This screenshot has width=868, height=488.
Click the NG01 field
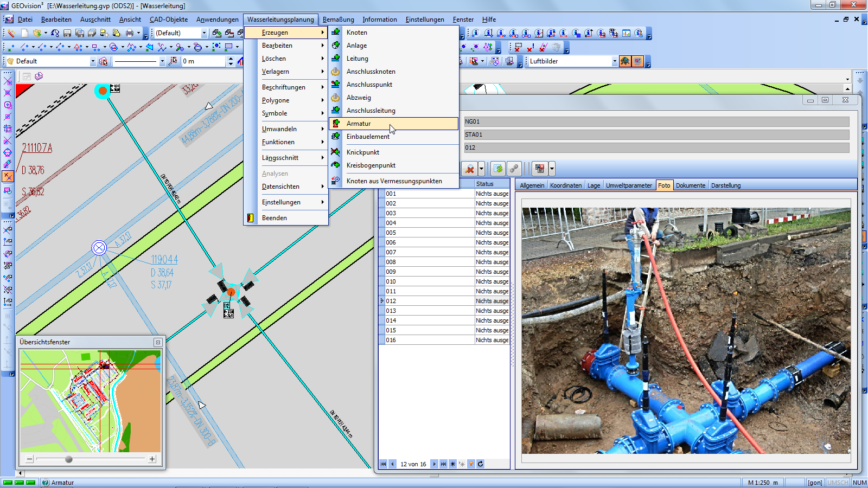tap(656, 121)
